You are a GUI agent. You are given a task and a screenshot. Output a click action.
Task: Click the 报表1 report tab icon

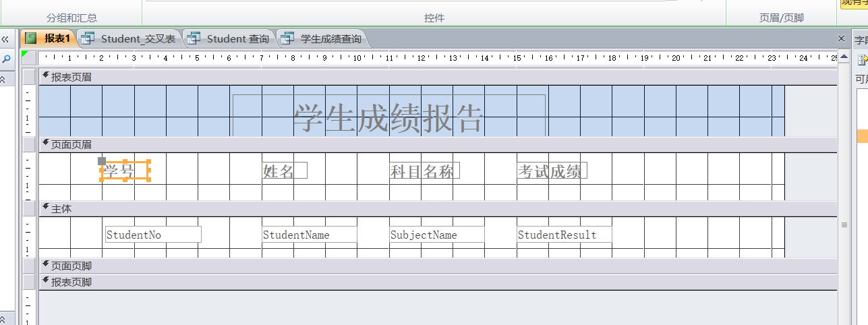point(31,38)
